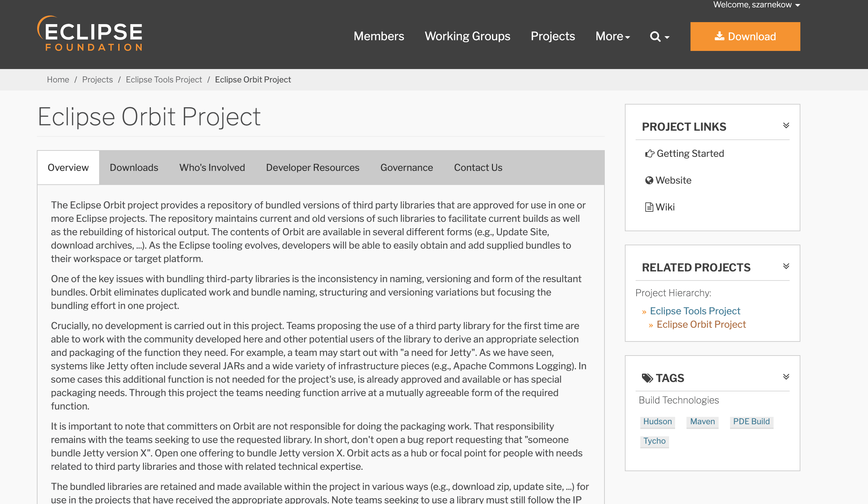Open the search magnifier icon
The width and height of the screenshot is (868, 504).
click(655, 36)
